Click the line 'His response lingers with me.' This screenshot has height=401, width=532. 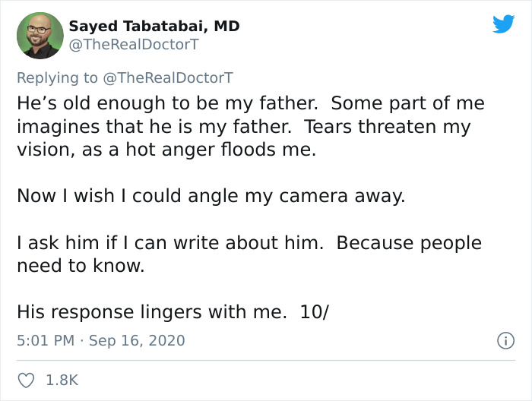pyautogui.click(x=147, y=311)
